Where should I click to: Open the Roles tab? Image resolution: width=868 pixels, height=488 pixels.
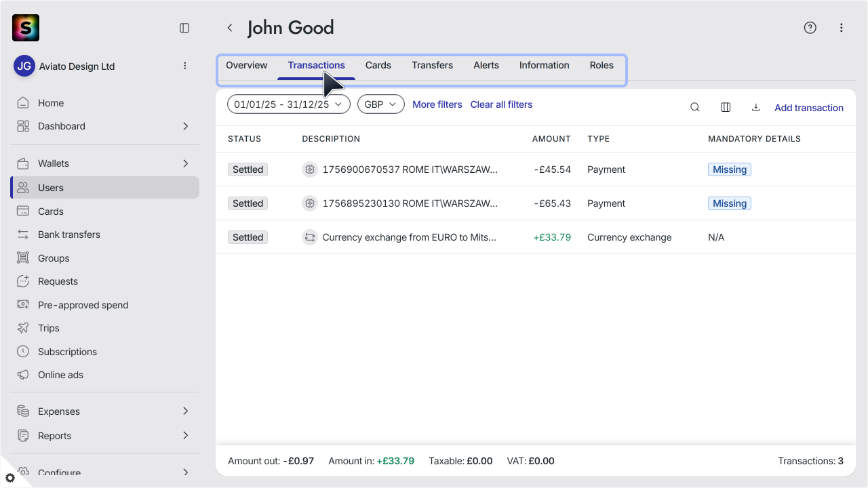pyautogui.click(x=601, y=66)
